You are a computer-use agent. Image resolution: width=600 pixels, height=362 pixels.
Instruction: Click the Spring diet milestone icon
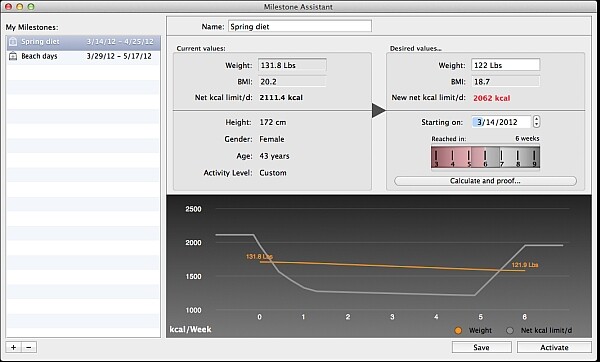coord(13,41)
